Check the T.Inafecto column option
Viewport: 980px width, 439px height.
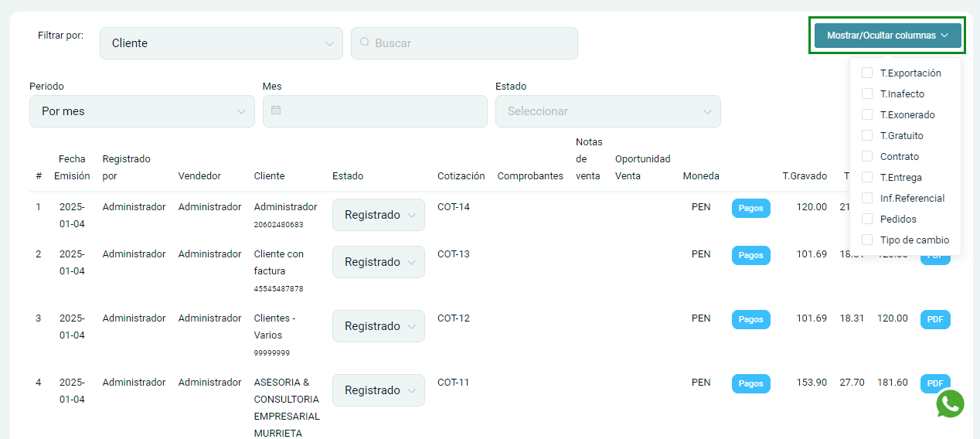coord(867,94)
